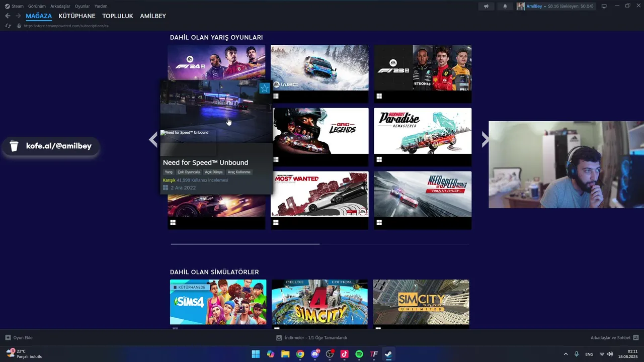644x362 pixels.
Task: Open Arkadaşlar ve Sohbet panel
Action: [x=615, y=338]
